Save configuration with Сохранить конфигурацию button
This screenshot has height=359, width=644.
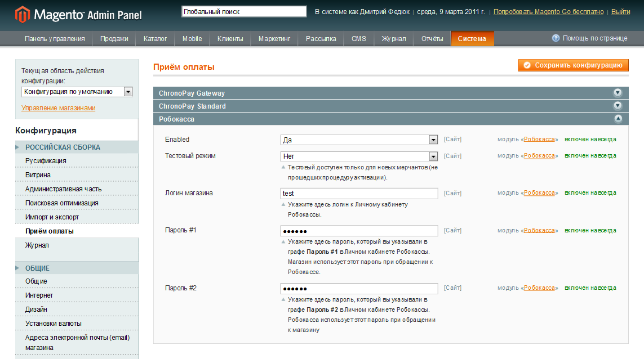coord(573,65)
